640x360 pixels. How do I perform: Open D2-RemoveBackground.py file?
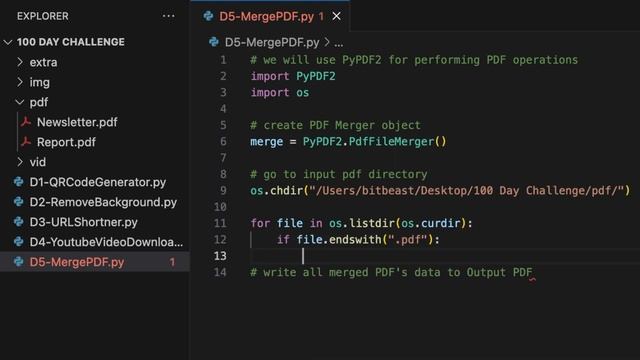pyautogui.click(x=103, y=202)
